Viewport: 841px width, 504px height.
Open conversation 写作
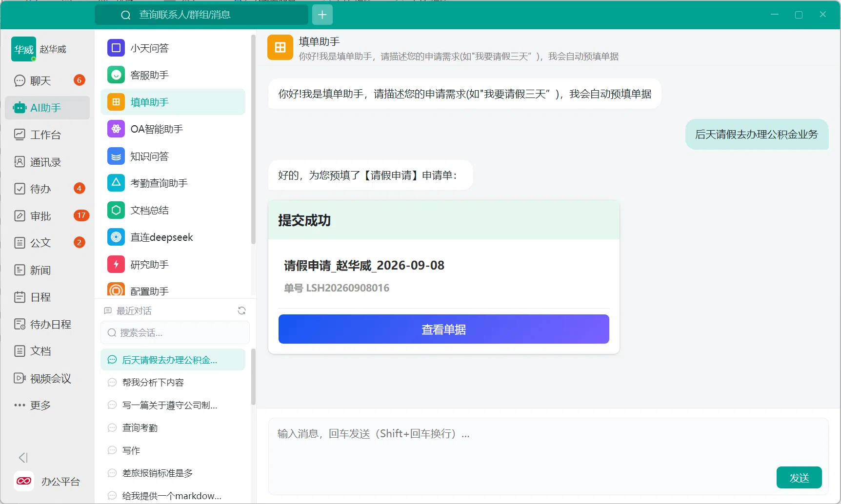coord(173,450)
